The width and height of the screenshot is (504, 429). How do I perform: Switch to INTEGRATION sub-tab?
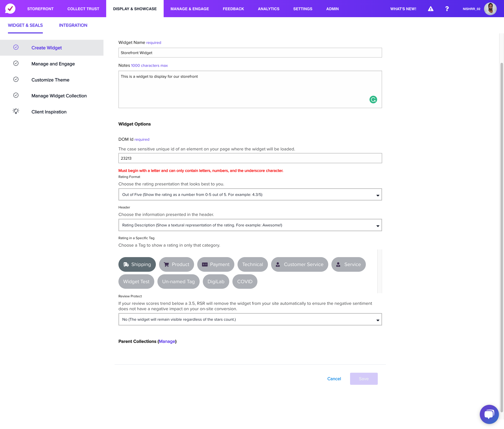tap(73, 25)
